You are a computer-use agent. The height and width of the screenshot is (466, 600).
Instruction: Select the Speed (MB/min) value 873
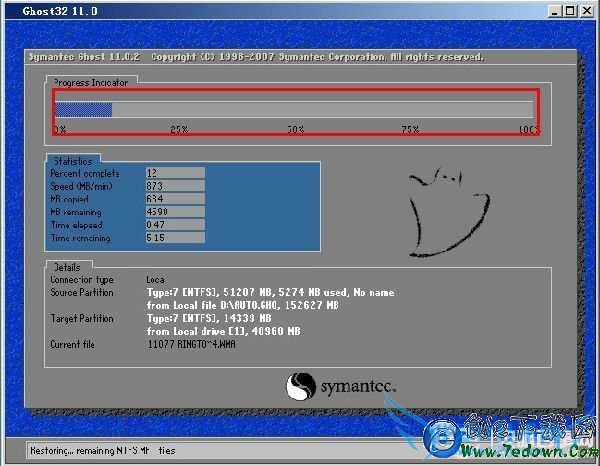(175, 186)
